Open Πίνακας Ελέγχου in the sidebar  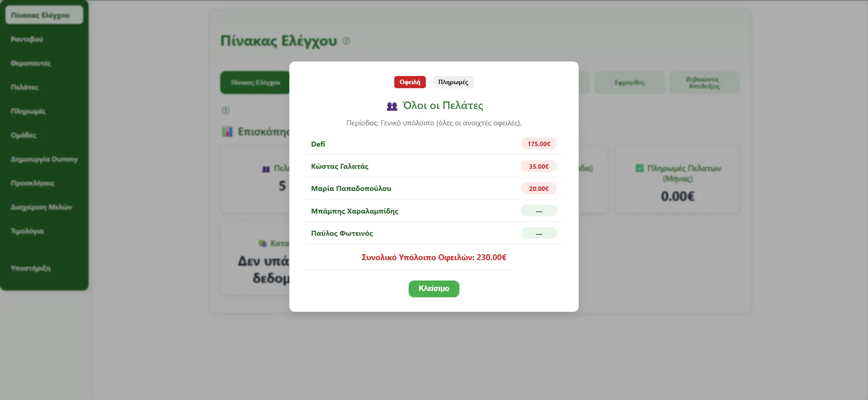pos(44,15)
